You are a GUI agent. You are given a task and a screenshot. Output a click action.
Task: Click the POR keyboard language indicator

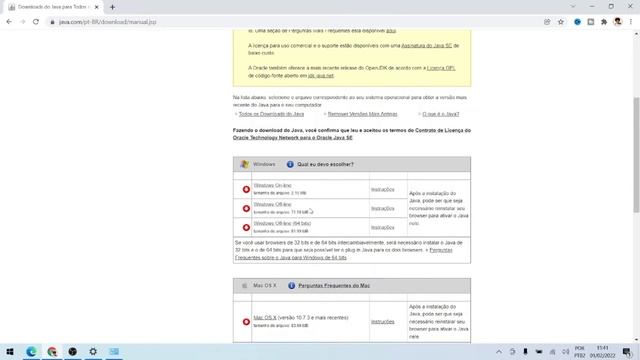580,351
